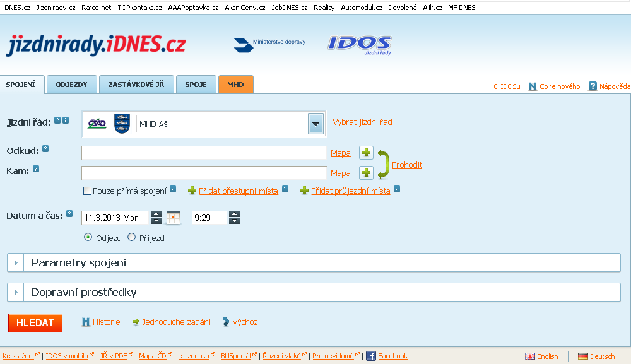
Task: Click the ČSAD logo in timetable selector
Action: (97, 124)
